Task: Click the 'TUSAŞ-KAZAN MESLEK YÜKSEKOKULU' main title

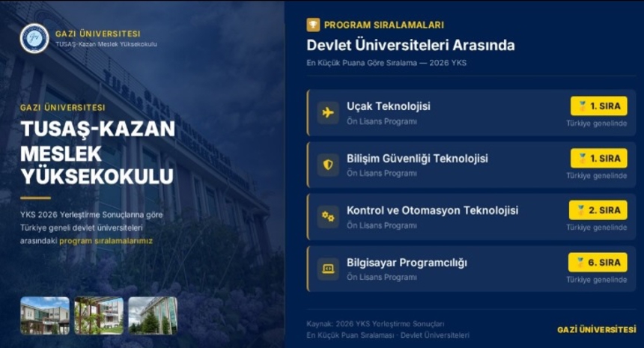Action: point(98,153)
